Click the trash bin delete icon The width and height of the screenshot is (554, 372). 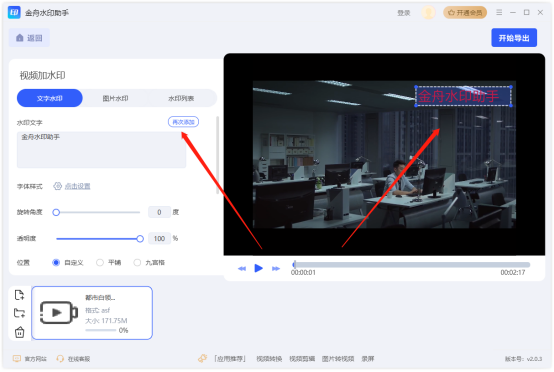coord(19,332)
